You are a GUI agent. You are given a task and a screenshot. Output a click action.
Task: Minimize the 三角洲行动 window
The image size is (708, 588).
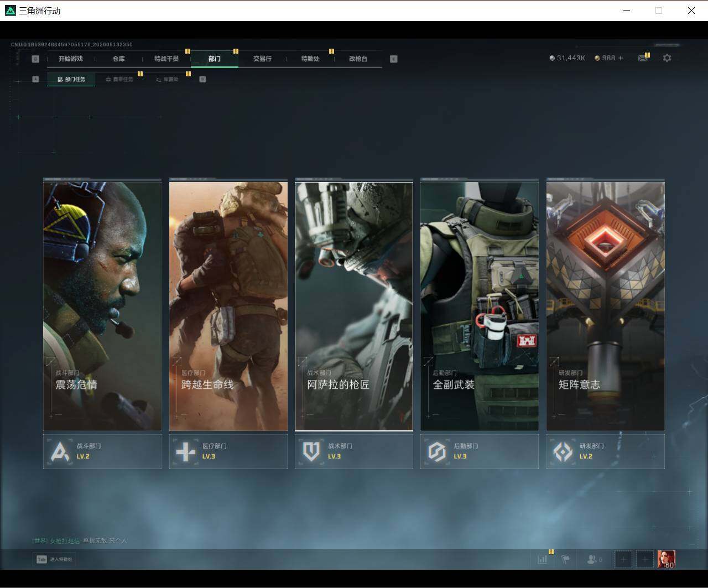[x=627, y=11]
